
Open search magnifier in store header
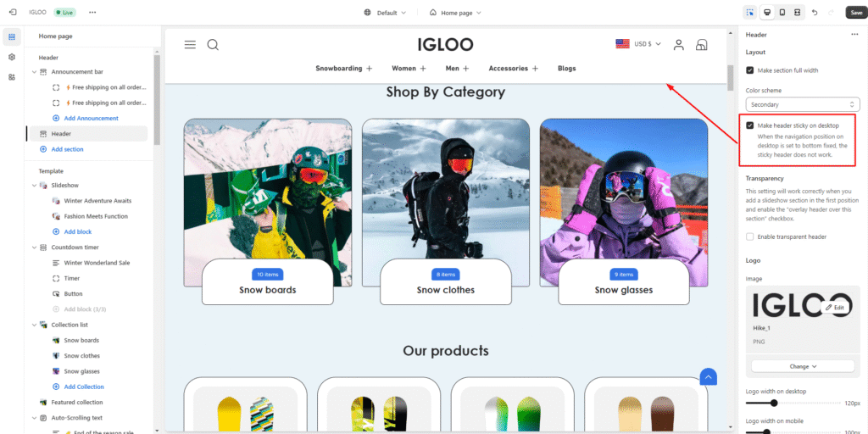tap(213, 45)
